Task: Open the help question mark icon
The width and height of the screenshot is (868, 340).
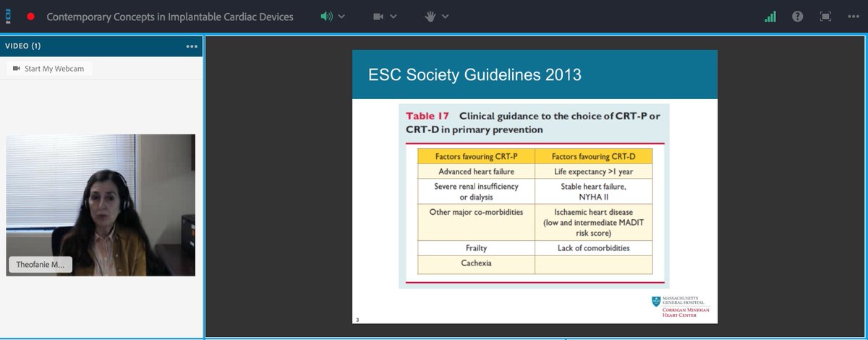Action: tap(798, 16)
